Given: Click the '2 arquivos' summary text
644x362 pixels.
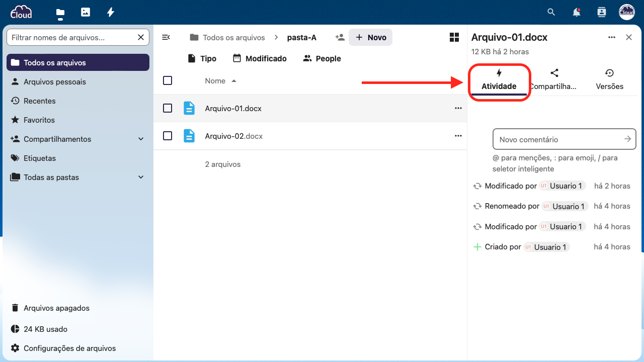Looking at the screenshot, I should [223, 164].
